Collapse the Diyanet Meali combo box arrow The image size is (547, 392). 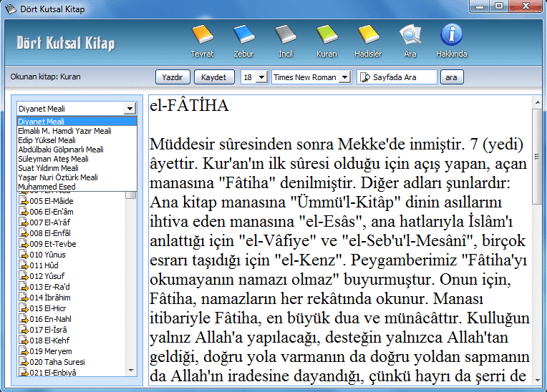130,109
